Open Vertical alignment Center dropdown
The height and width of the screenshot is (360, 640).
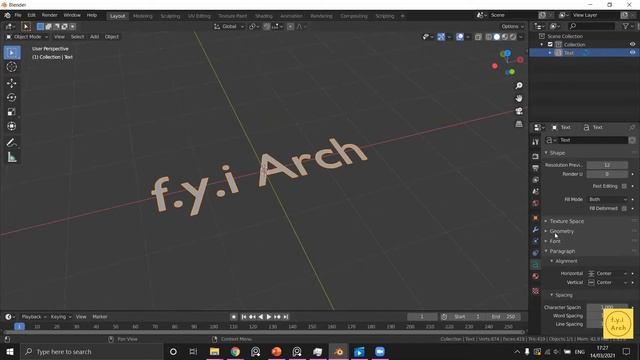pyautogui.click(x=607, y=282)
